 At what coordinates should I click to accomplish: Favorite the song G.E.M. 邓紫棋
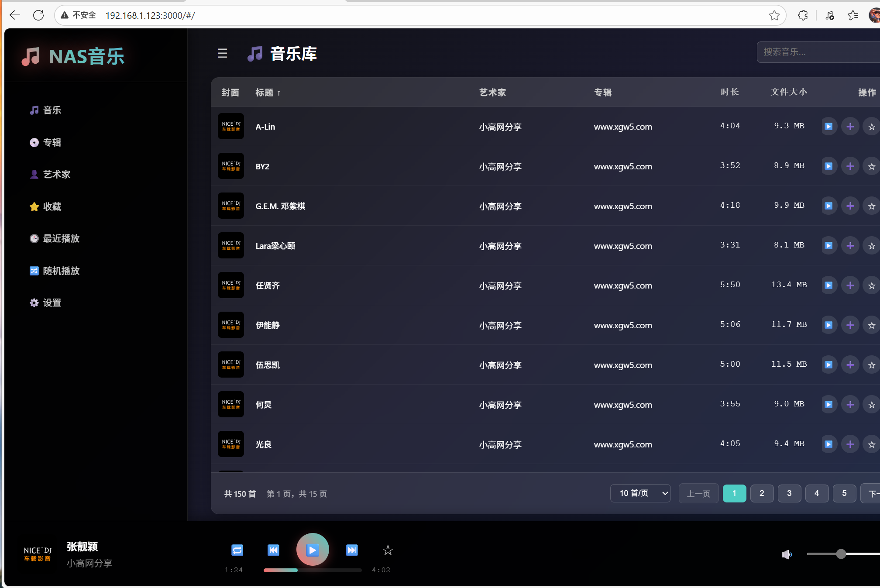pos(871,206)
